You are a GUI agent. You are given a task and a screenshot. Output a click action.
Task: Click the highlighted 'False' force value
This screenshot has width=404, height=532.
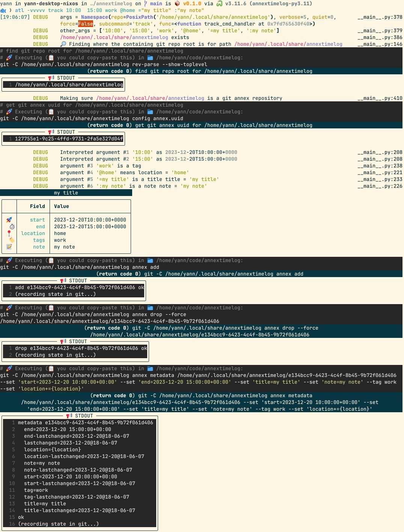click(86, 24)
